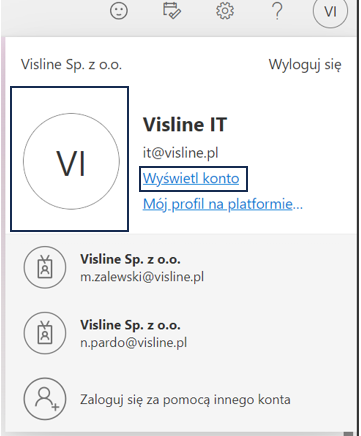Open the Wyświetl konto link
Image resolution: width=361 pixels, height=436 pixels.
[x=191, y=179]
